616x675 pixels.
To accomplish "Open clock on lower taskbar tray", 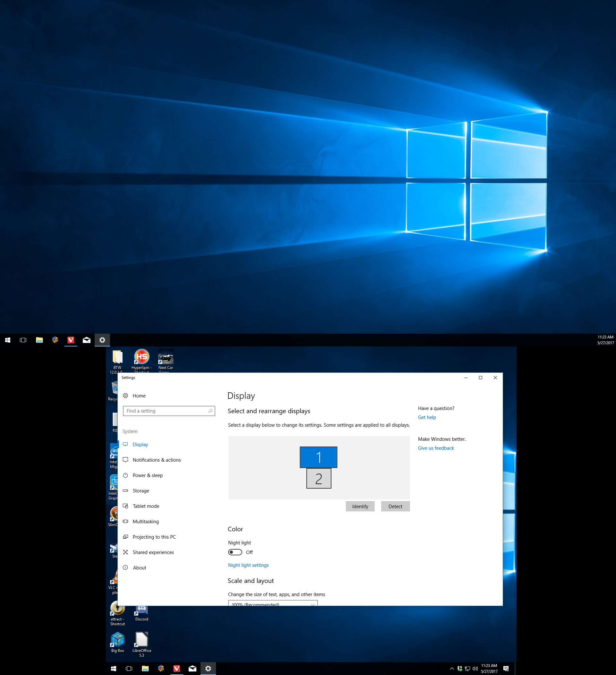I will (x=489, y=669).
